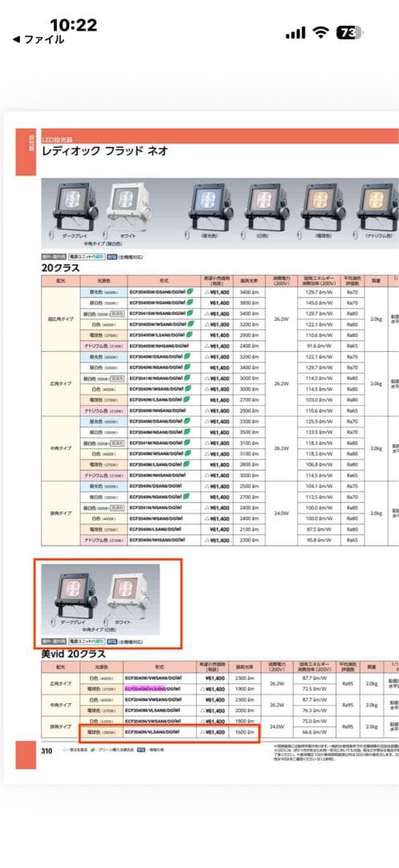
Task: Select the ECF2040N/NHSAN8/DG/WI model cell
Action: pos(162,540)
